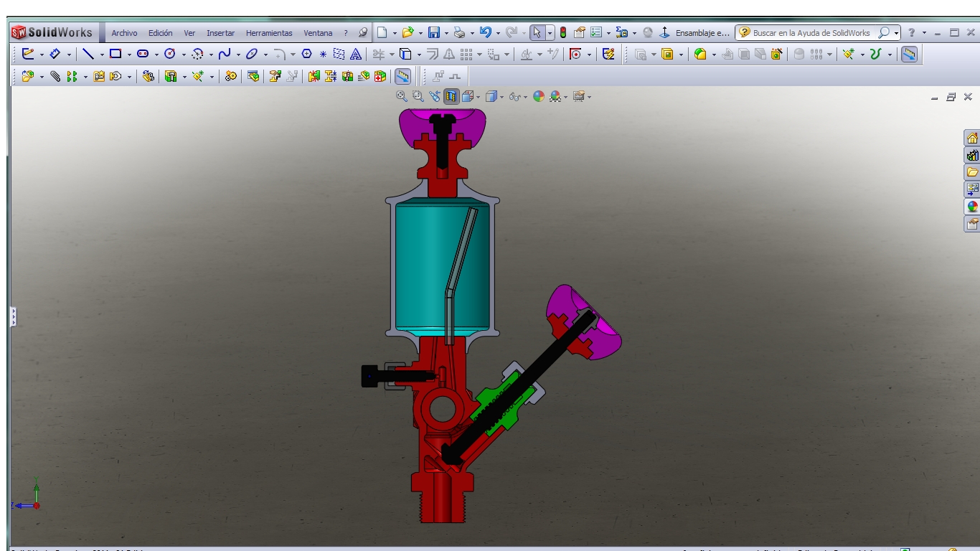Click the Open folder icon

408,32
